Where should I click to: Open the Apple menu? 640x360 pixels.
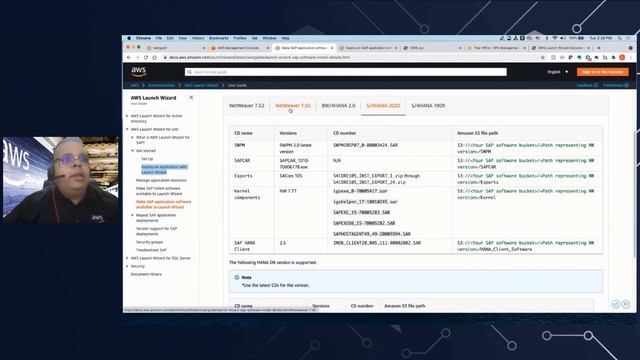(129, 38)
